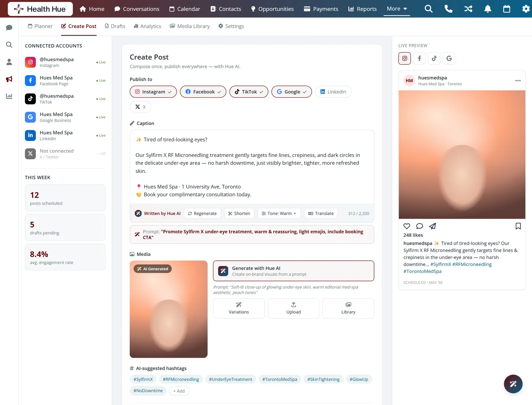Click the Variations media button
The image size is (532, 405).
239,309
